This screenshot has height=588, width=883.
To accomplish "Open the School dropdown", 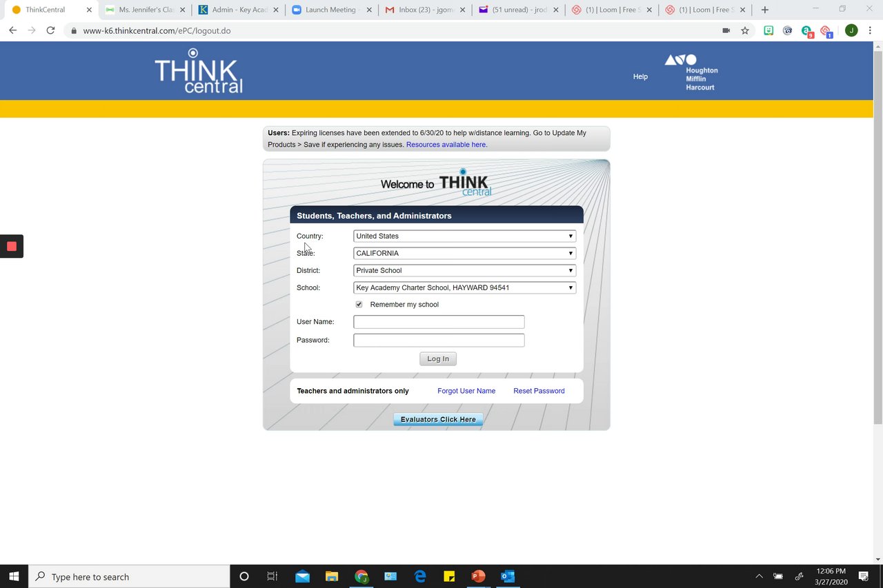I will point(464,287).
